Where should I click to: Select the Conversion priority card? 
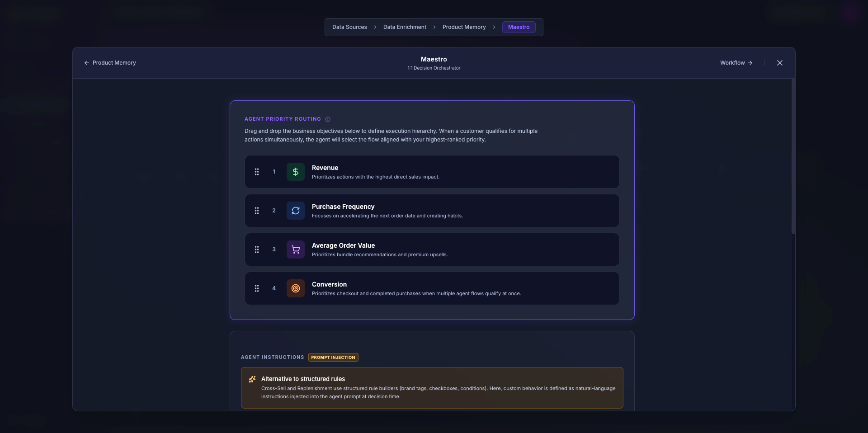[x=432, y=288]
